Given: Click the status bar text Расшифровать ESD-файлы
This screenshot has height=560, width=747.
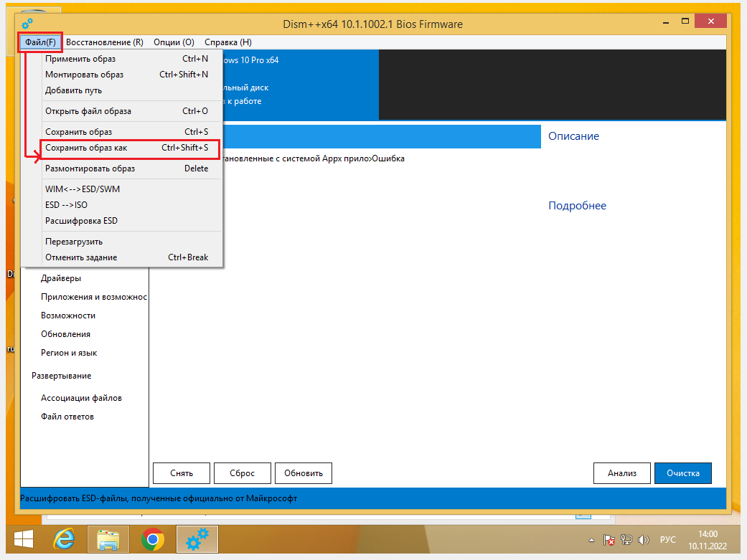Looking at the screenshot, I should click(x=159, y=498).
